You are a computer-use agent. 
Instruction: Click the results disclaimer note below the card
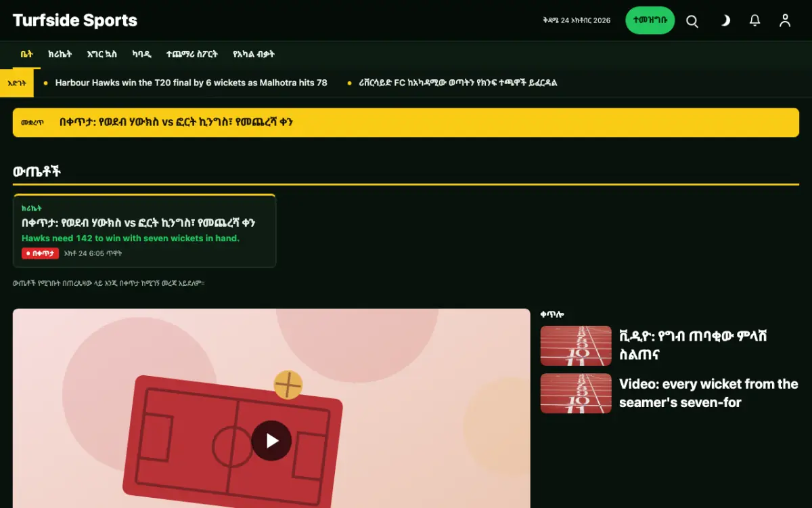108,283
